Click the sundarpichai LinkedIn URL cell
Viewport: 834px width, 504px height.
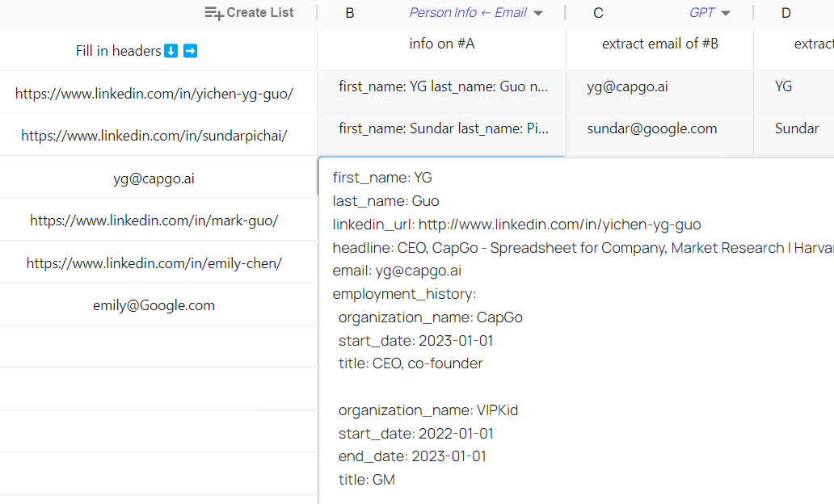click(154, 136)
